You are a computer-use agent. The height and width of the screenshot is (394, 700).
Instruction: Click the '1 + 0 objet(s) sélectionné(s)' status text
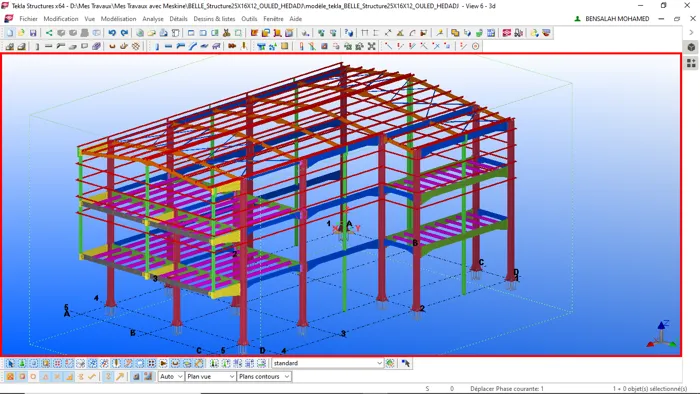pos(650,389)
